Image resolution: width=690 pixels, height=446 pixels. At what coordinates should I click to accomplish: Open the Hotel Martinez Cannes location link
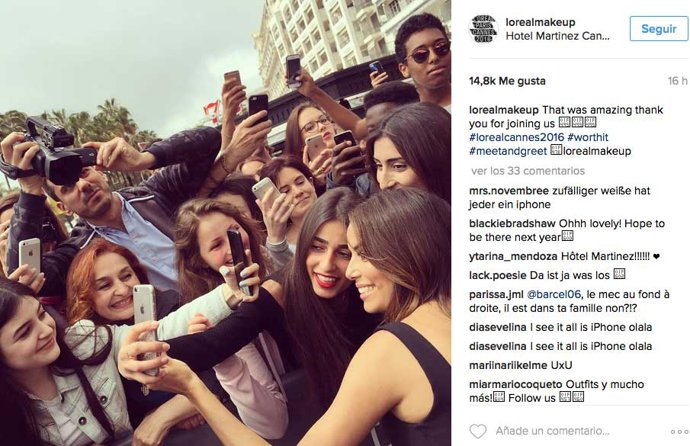[x=558, y=36]
